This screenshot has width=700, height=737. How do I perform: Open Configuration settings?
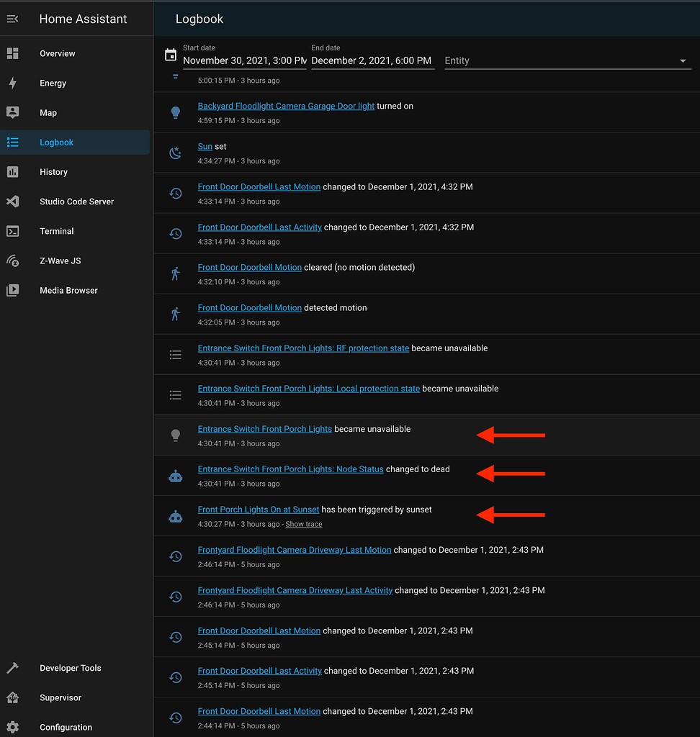(12, 727)
